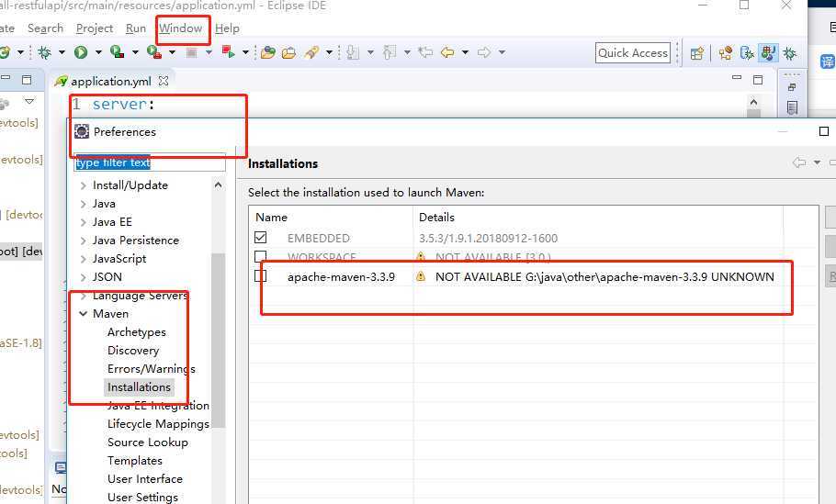The height and width of the screenshot is (504, 836).
Task: Open the Preferences navigation history dropdown
Action: (x=817, y=162)
